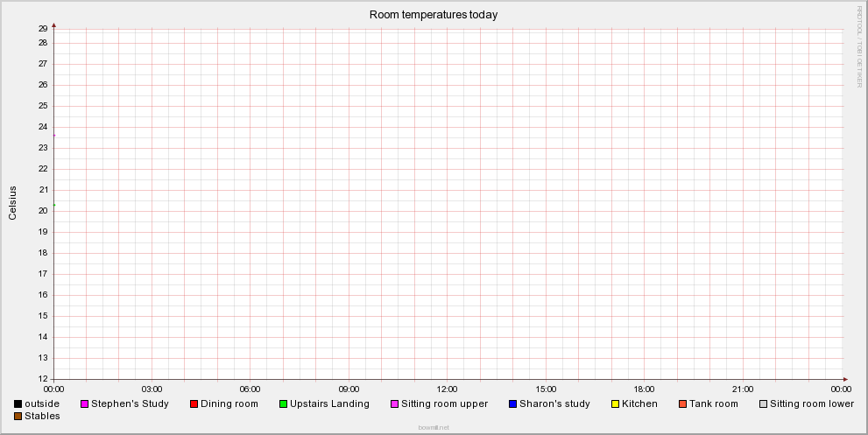Viewport: 868px width, 435px height.
Task: Click the brown Stables legend swatch
Action: click(x=18, y=416)
